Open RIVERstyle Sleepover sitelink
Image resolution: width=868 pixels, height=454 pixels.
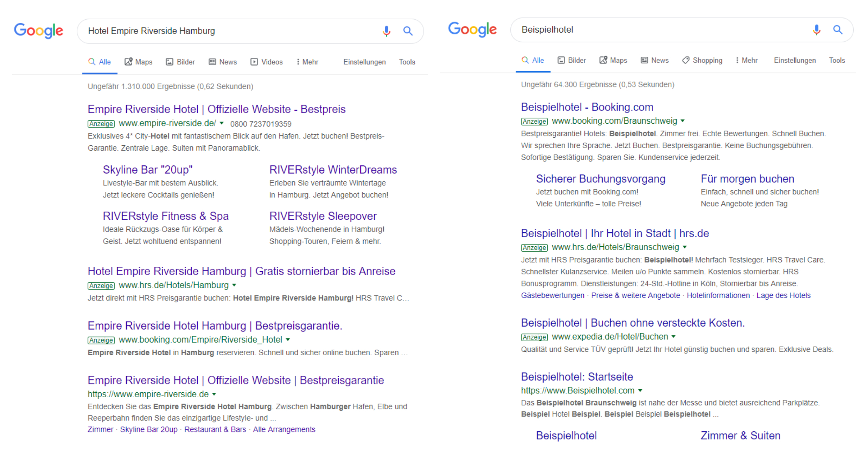point(323,216)
